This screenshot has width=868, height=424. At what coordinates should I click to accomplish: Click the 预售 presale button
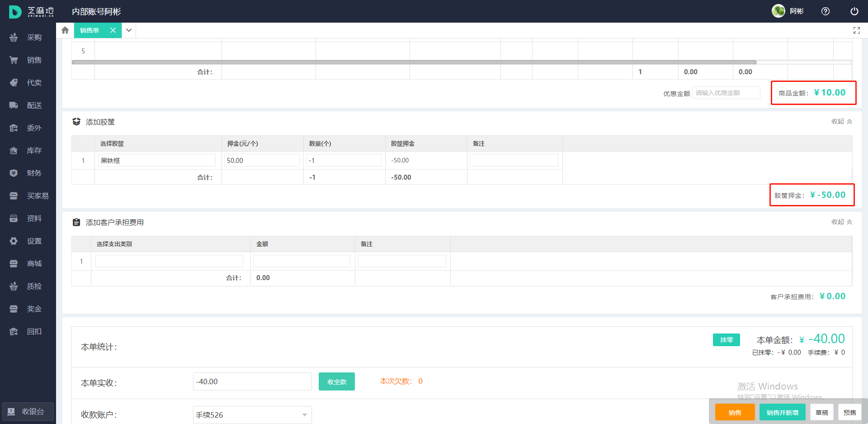coord(850,412)
